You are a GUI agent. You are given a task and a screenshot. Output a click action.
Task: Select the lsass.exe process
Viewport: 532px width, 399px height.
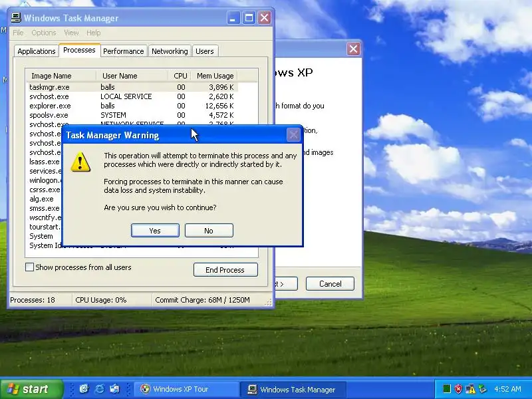coord(45,162)
